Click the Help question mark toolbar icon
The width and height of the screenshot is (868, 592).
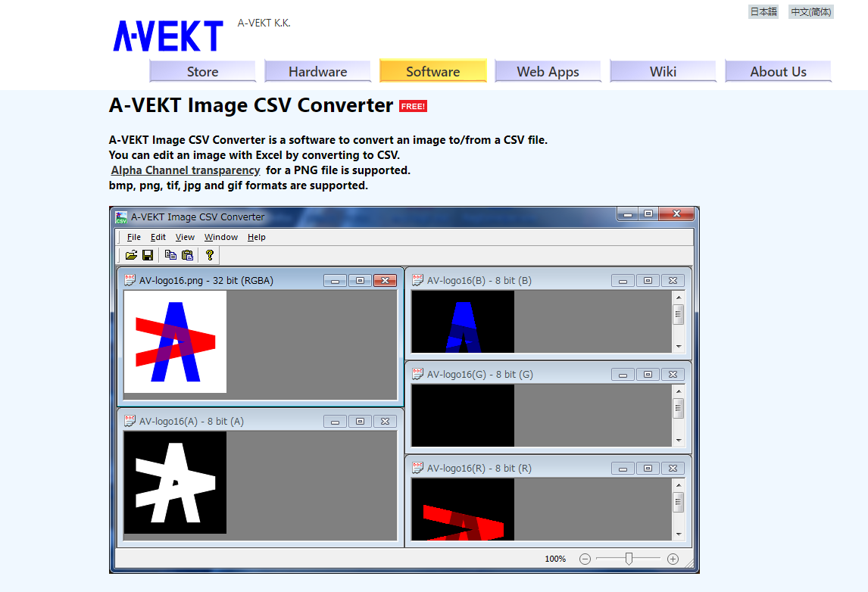coord(209,255)
